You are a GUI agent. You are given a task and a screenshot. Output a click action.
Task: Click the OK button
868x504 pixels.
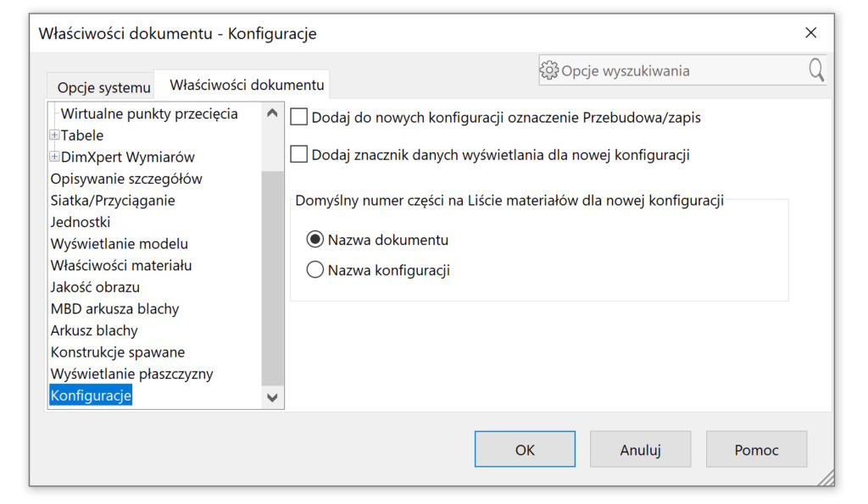[524, 449]
